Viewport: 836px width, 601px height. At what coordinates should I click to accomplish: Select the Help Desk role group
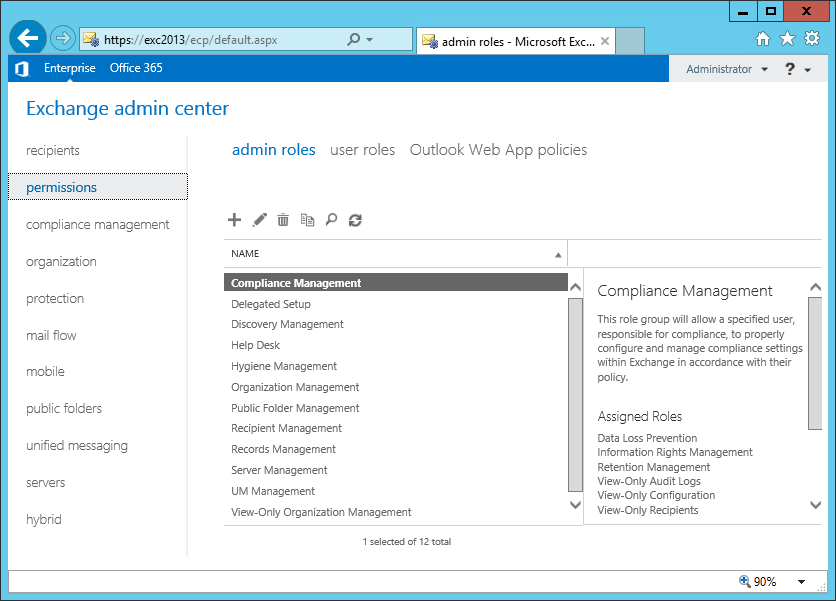pyautogui.click(x=396, y=345)
